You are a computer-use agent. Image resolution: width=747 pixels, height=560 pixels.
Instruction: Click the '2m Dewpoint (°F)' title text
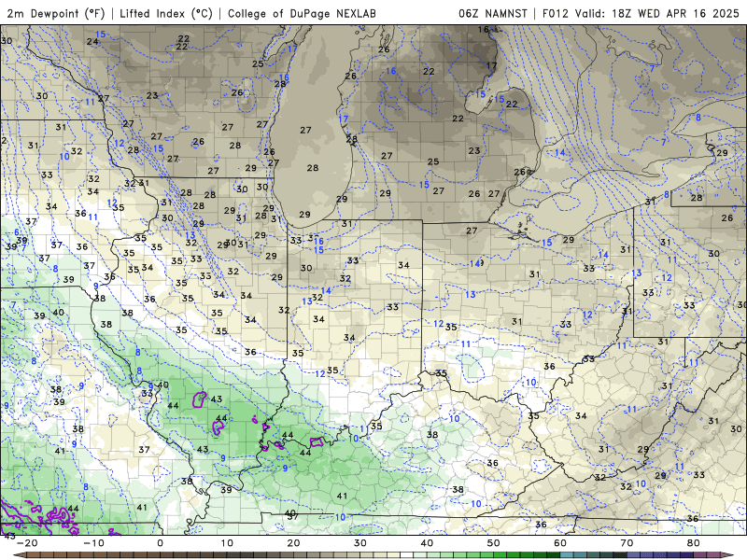[56, 14]
